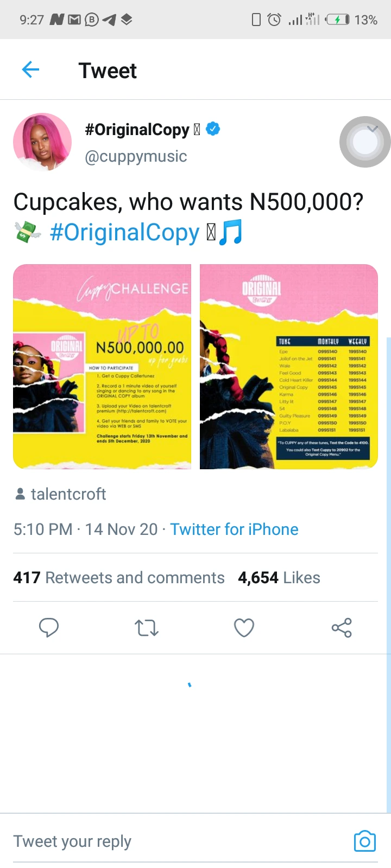The height and width of the screenshot is (868, 391).
Task: Tap the share icon
Action: tap(342, 628)
